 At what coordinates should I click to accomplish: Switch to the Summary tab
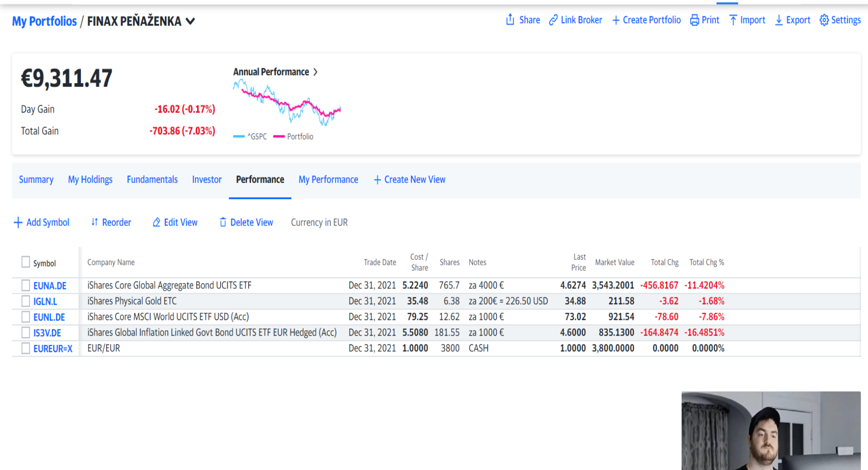tap(36, 180)
